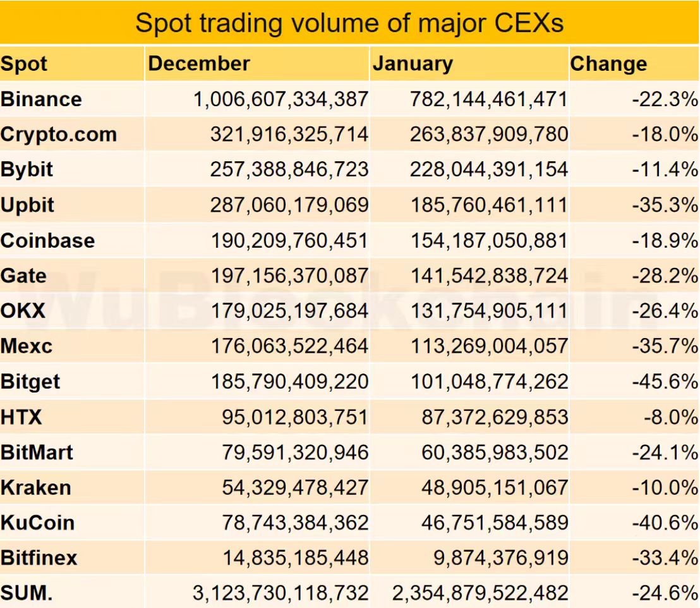Select the December column header

pyautogui.click(x=199, y=64)
